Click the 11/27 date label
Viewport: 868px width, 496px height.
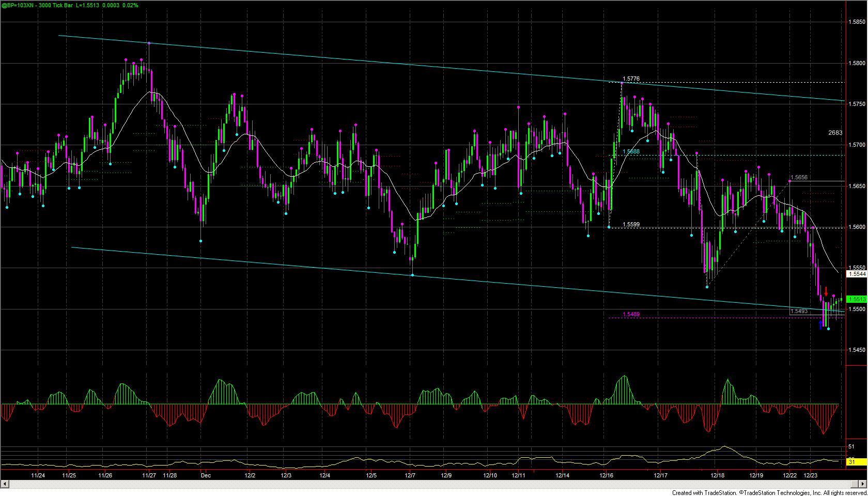[149, 475]
